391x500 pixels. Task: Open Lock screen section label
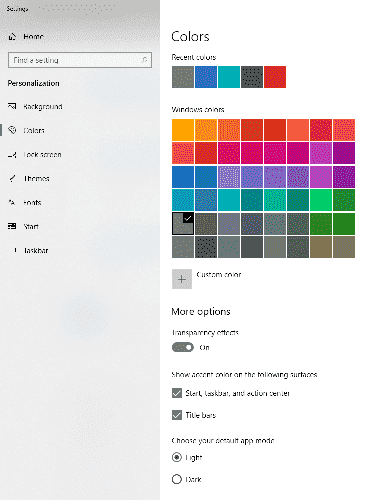coord(42,155)
